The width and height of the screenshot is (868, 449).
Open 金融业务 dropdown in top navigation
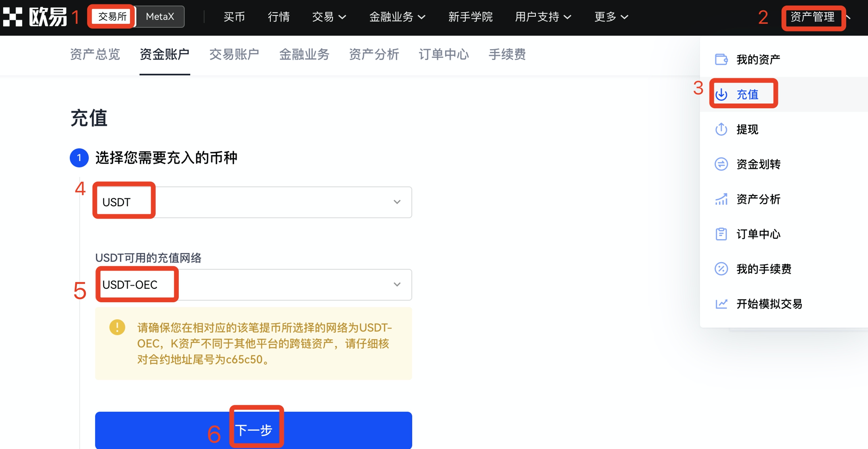(x=397, y=17)
